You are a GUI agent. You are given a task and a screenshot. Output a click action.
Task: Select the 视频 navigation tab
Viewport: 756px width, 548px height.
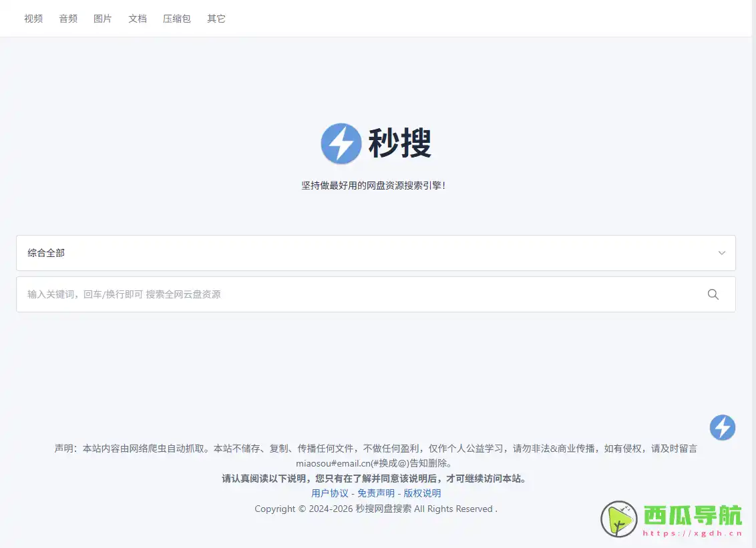coord(33,19)
